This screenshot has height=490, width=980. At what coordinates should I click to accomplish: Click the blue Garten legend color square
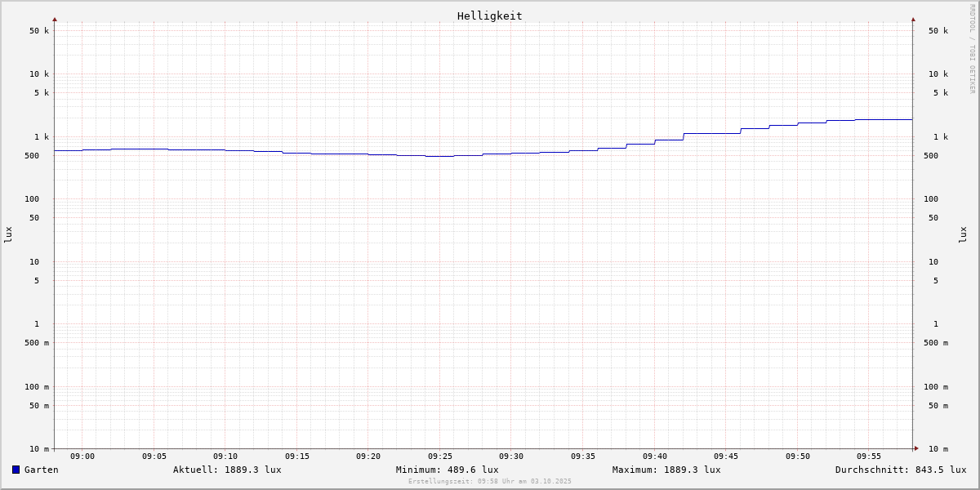click(16, 470)
